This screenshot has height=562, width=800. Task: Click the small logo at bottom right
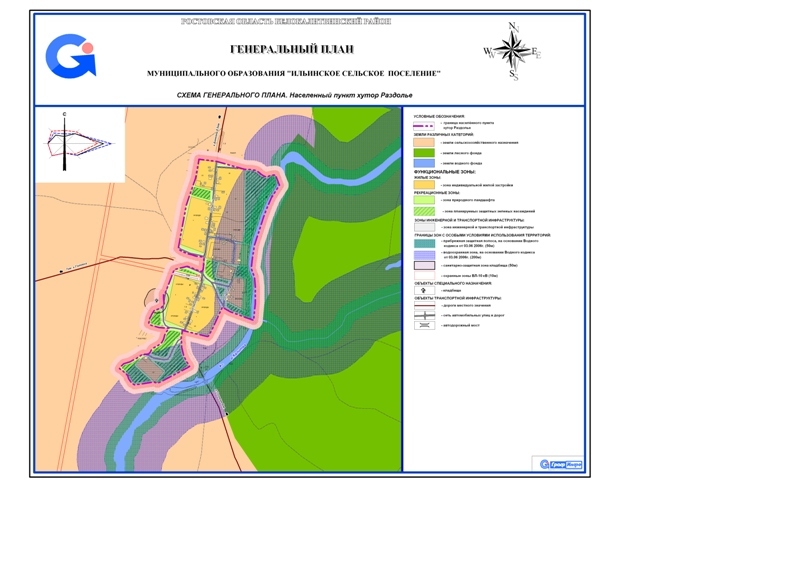point(559,464)
